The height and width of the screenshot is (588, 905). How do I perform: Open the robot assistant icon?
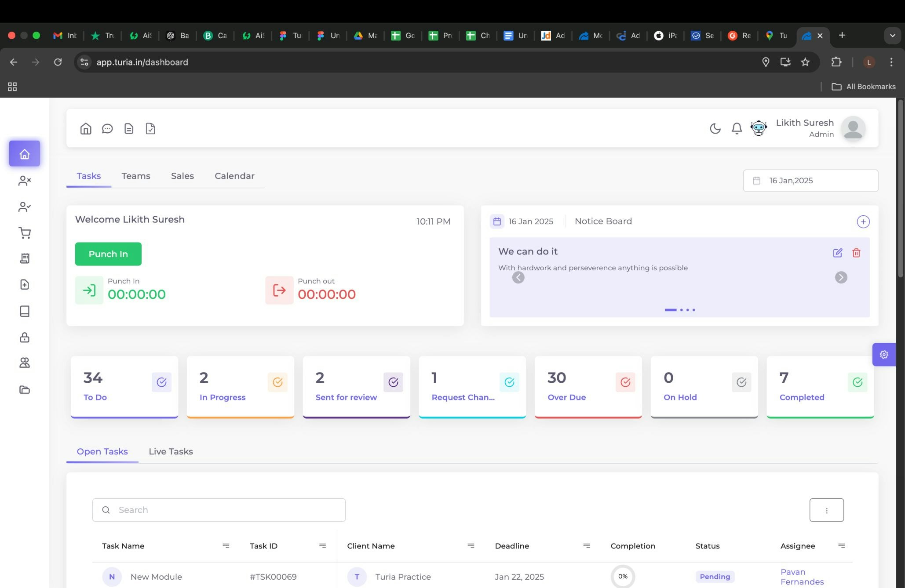(x=759, y=128)
